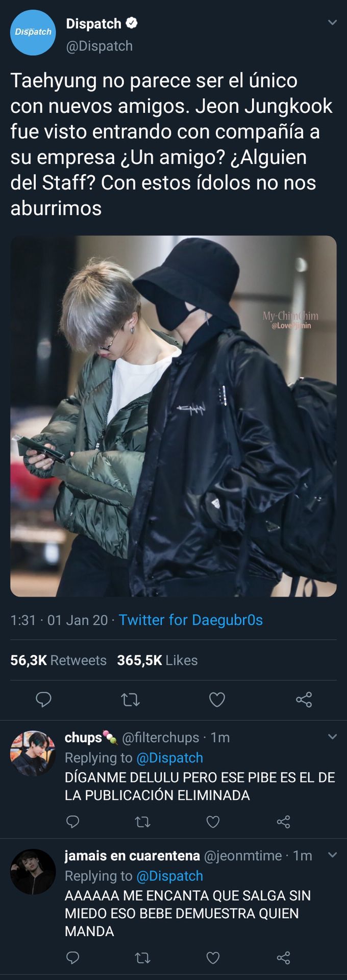Reply to the main Dispatch tweet
Screen dimensions: 347x980
pyautogui.click(x=43, y=699)
